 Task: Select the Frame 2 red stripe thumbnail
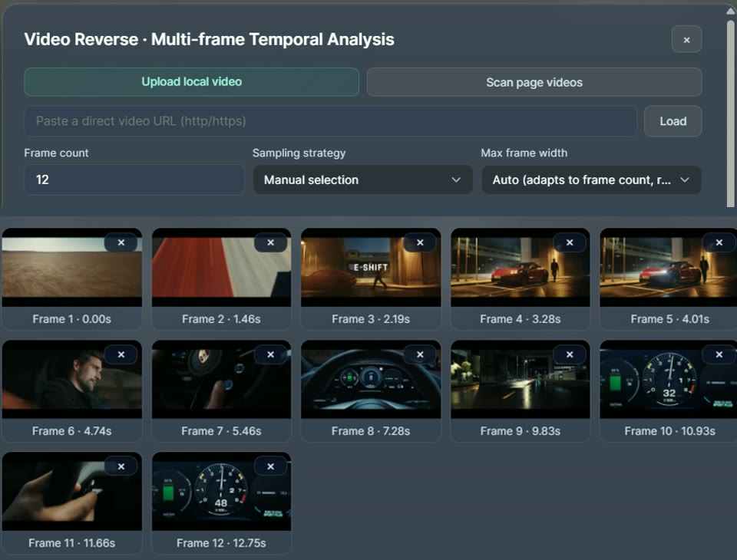[x=221, y=267]
